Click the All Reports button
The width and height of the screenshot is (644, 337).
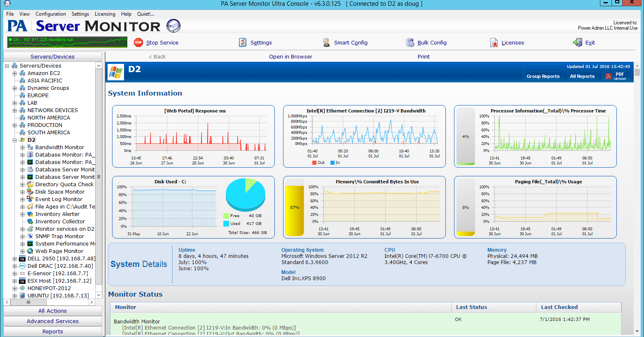coord(582,76)
